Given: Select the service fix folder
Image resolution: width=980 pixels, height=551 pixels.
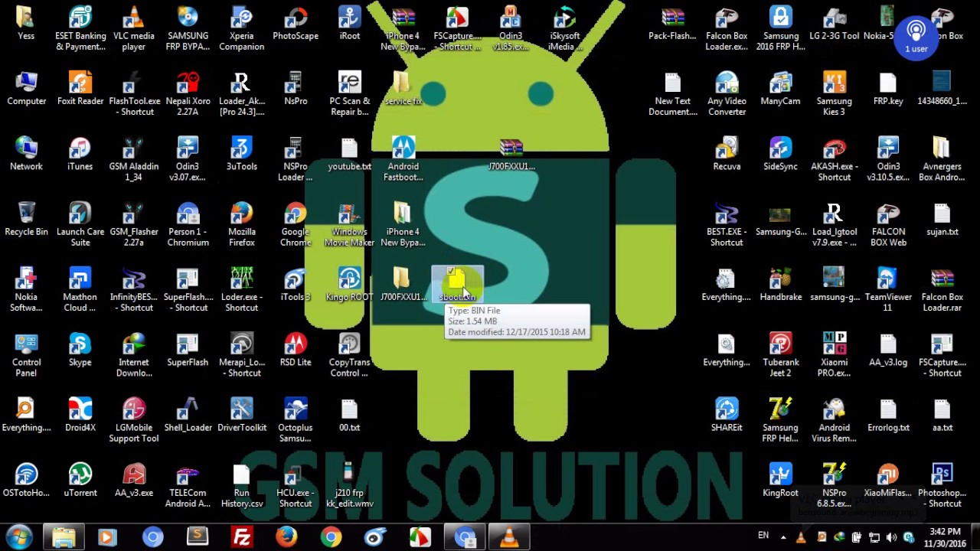Looking at the screenshot, I should (403, 88).
